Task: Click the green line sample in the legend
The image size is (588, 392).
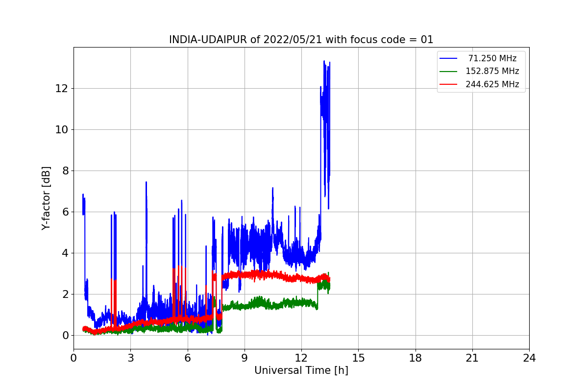Action: tap(448, 71)
